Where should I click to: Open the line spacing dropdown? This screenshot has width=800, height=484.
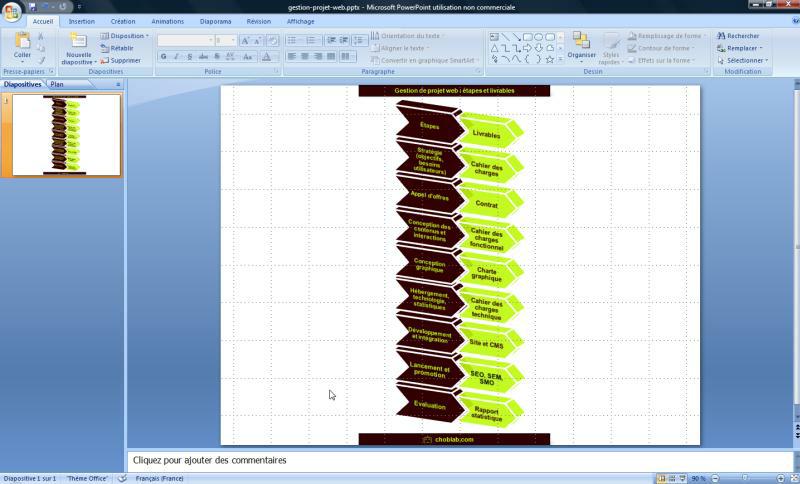click(360, 40)
